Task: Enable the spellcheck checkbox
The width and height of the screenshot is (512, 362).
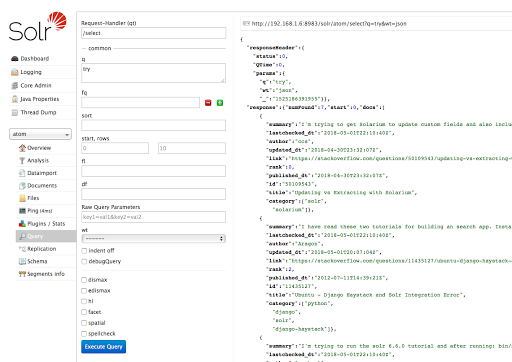Action: (x=84, y=334)
